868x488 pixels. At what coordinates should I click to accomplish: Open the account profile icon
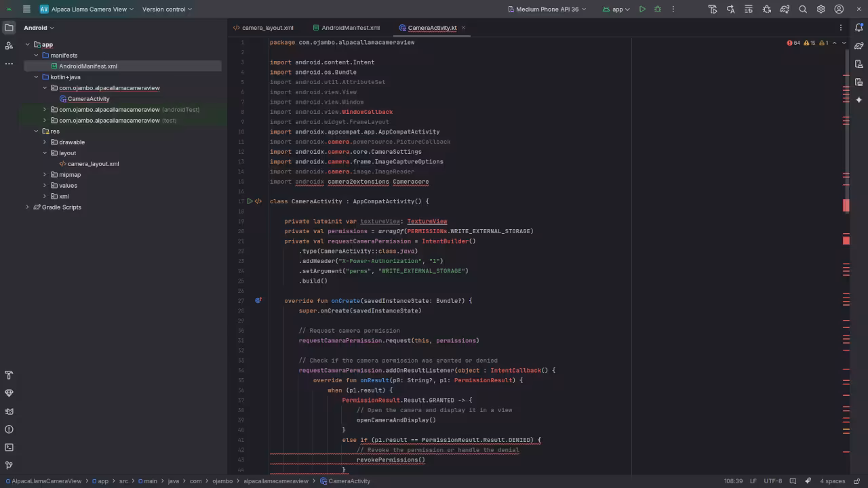pos(839,9)
